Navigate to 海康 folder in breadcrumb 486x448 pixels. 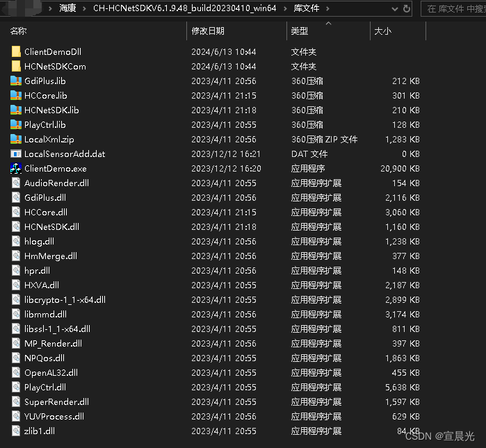click(67, 8)
